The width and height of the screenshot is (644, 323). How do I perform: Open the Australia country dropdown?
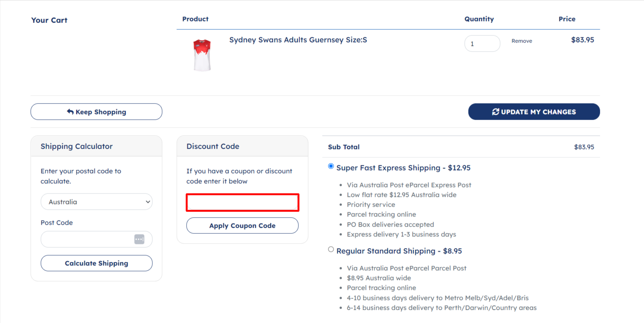coord(96,202)
